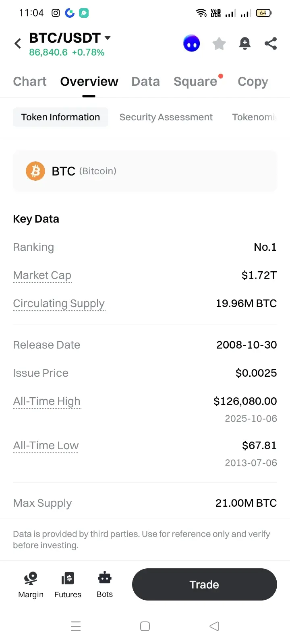Tap the share icon
This screenshot has height=644, width=290.
tap(271, 43)
